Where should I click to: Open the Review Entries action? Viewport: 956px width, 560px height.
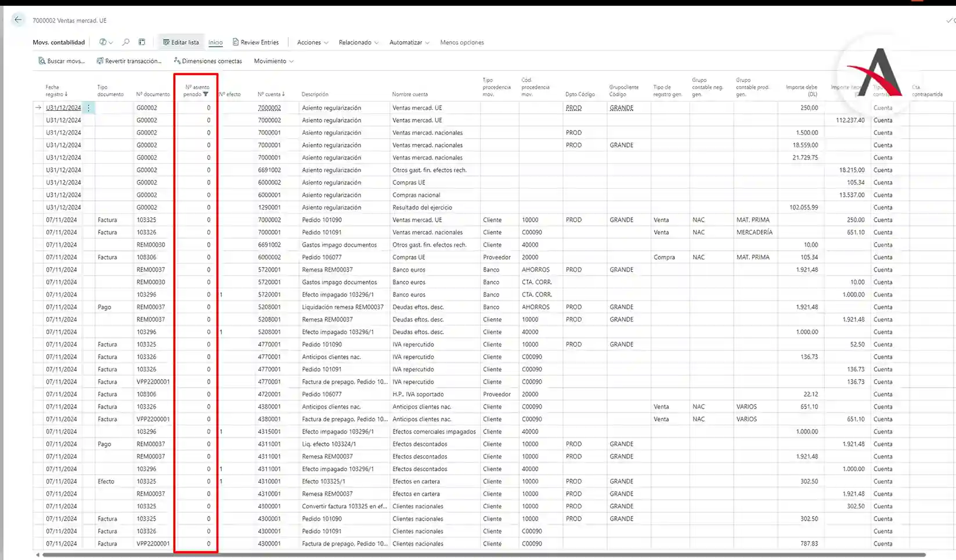[255, 42]
